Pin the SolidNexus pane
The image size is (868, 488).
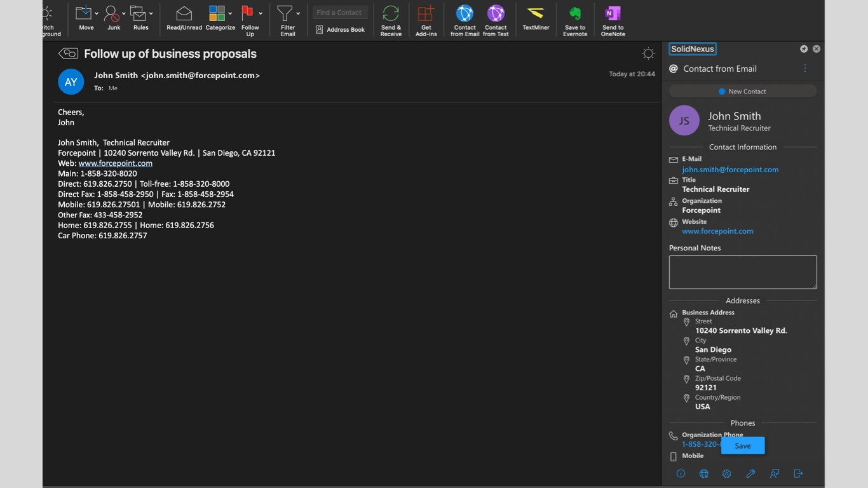[804, 49]
